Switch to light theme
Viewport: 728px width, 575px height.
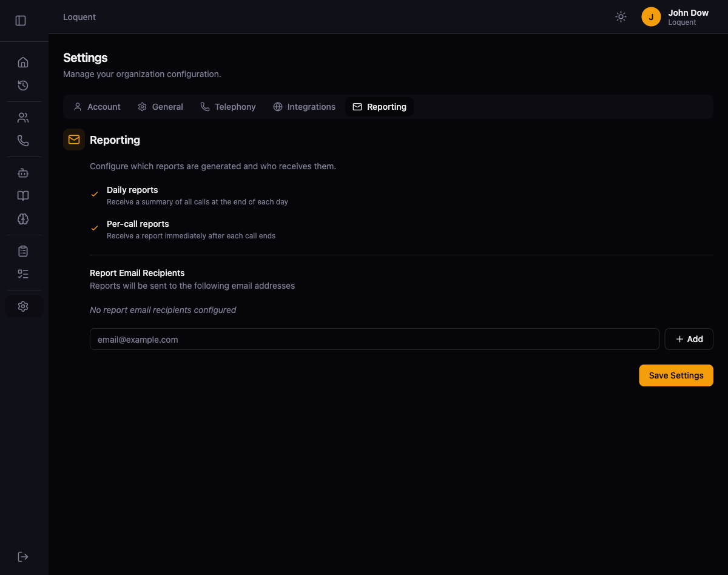click(x=621, y=16)
